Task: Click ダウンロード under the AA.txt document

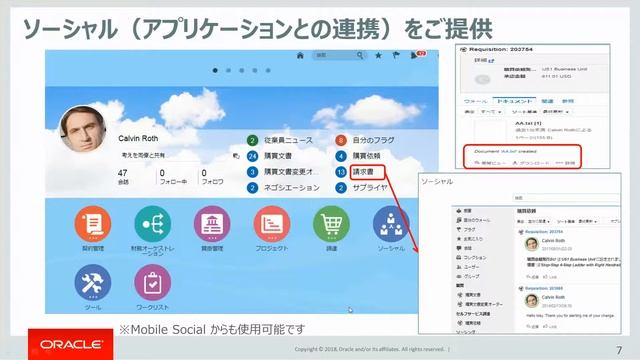Action: tap(531, 163)
